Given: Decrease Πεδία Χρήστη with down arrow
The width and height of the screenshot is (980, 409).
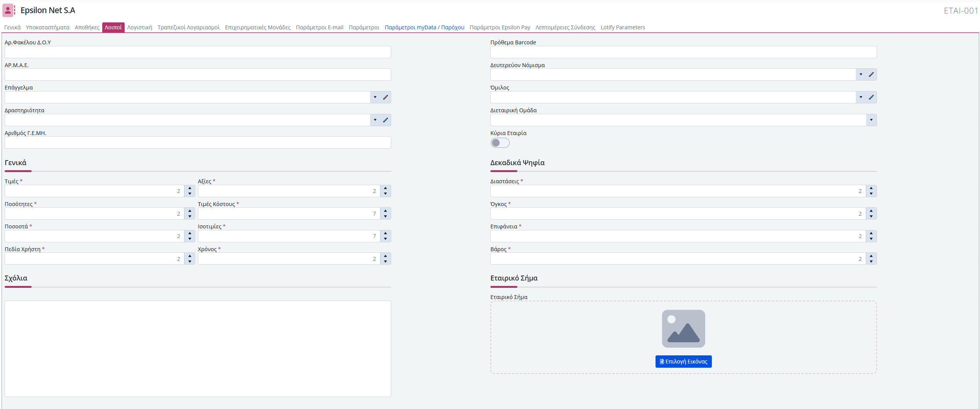Looking at the screenshot, I should (190, 262).
